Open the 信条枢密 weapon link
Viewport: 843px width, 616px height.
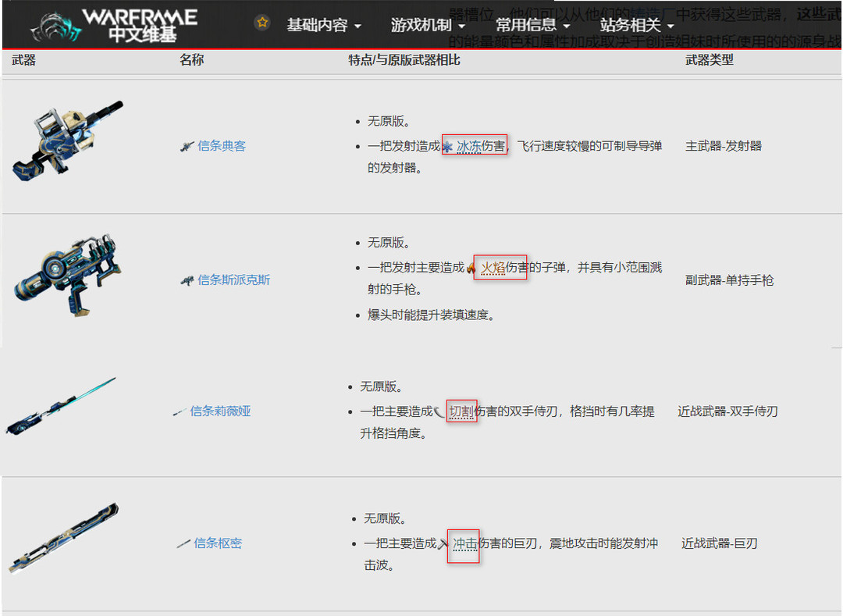(x=218, y=543)
